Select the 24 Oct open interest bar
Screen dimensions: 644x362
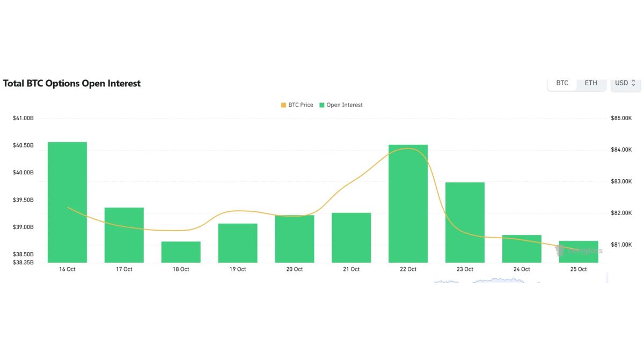point(522,249)
